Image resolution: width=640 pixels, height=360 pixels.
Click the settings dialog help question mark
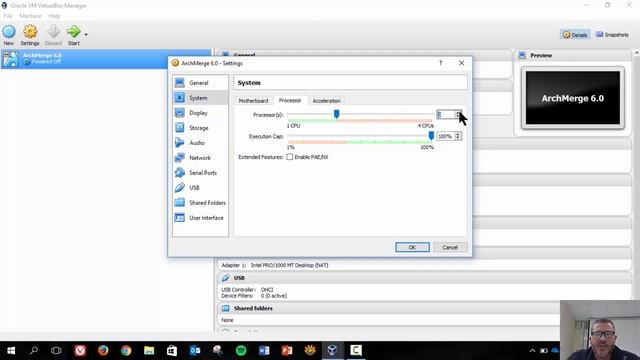pos(440,63)
